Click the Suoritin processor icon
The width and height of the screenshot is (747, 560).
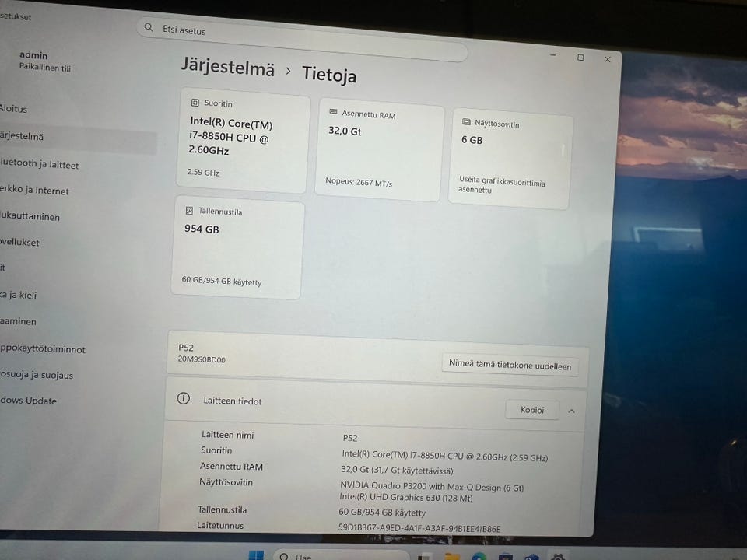click(195, 103)
